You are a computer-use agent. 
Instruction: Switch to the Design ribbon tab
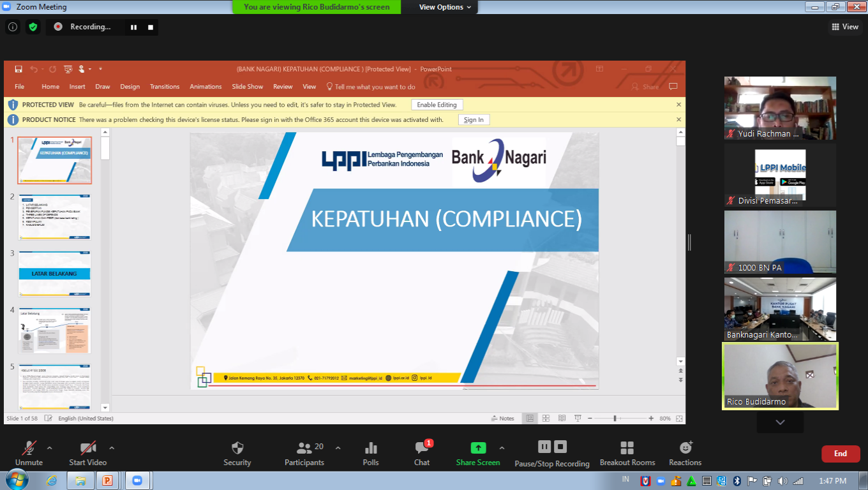pos(130,87)
